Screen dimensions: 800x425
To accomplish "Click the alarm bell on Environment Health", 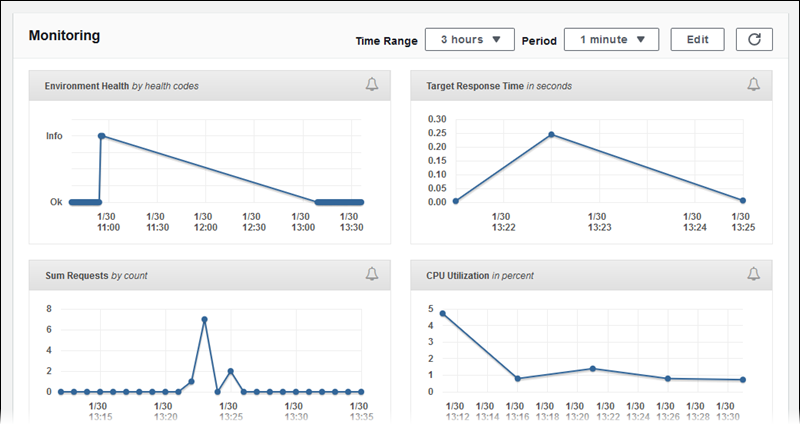I will (x=372, y=85).
